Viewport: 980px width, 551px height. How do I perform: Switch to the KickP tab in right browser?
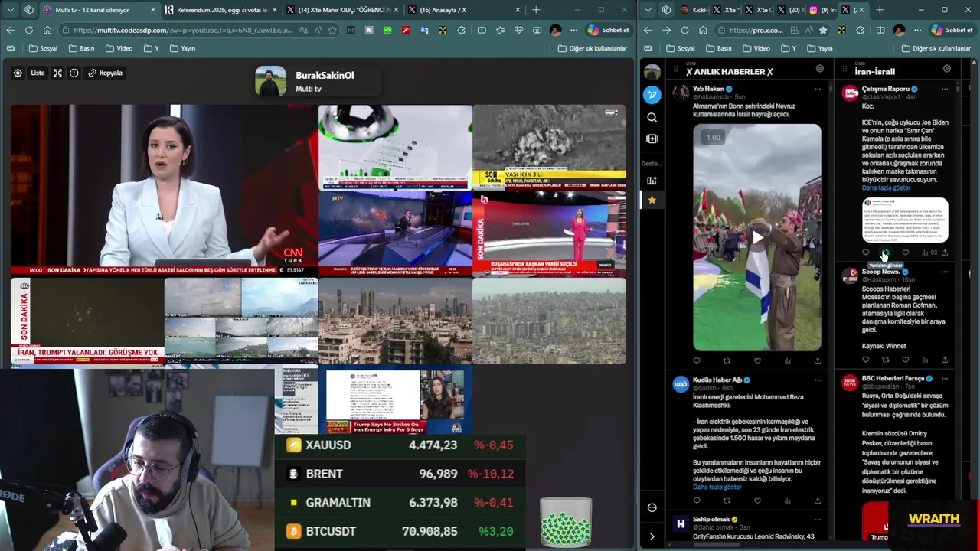tap(694, 10)
